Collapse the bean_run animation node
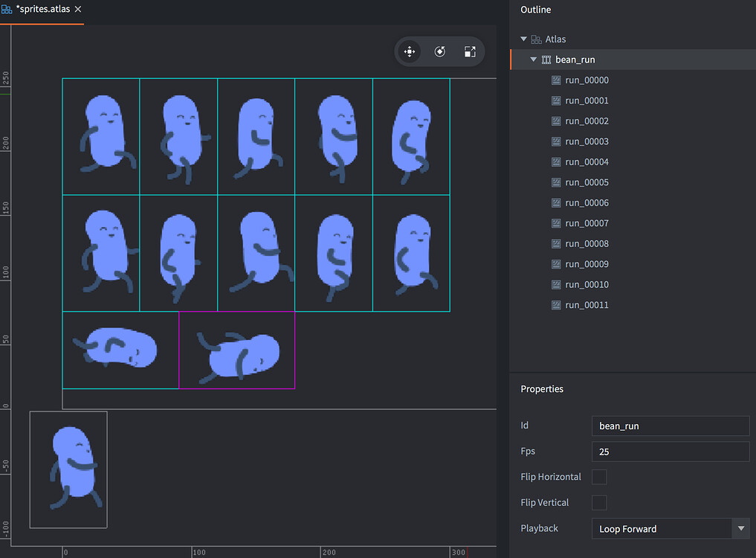This screenshot has width=756, height=558. pos(533,60)
